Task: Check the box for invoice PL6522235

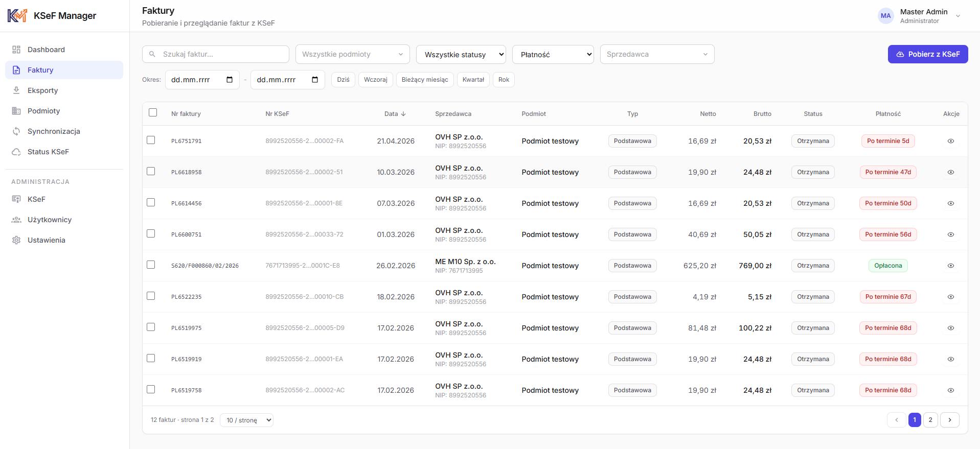Action: pos(151,296)
